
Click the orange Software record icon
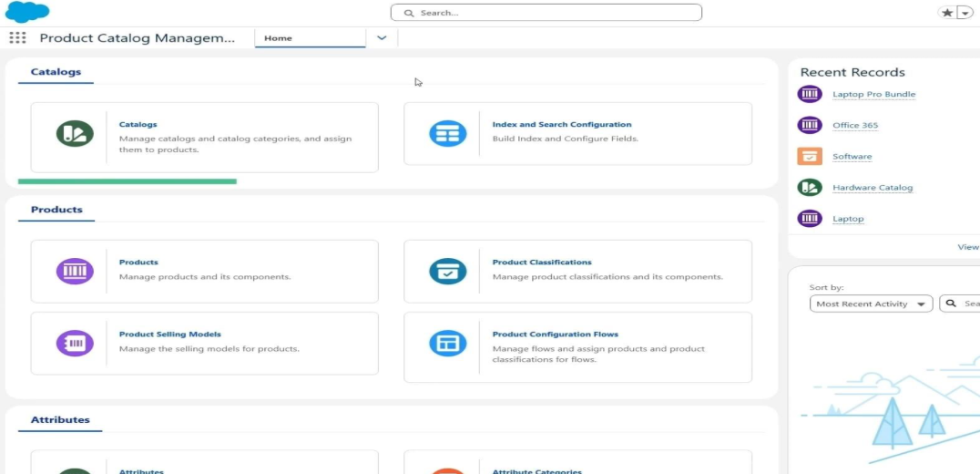point(810,156)
